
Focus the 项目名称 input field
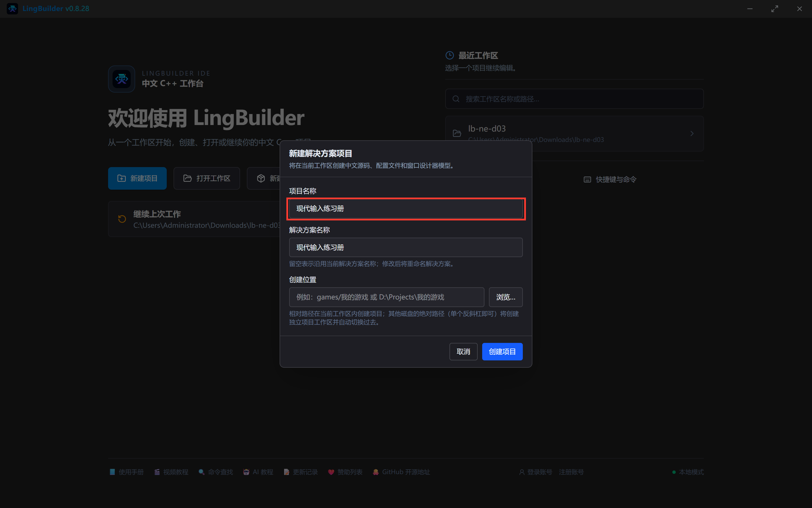[x=406, y=209]
